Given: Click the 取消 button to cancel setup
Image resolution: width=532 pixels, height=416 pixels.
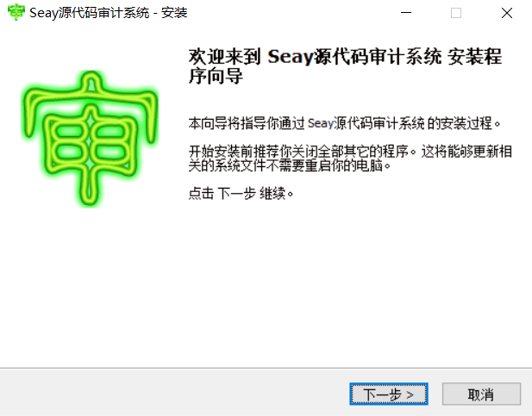Looking at the screenshot, I should 481,394.
